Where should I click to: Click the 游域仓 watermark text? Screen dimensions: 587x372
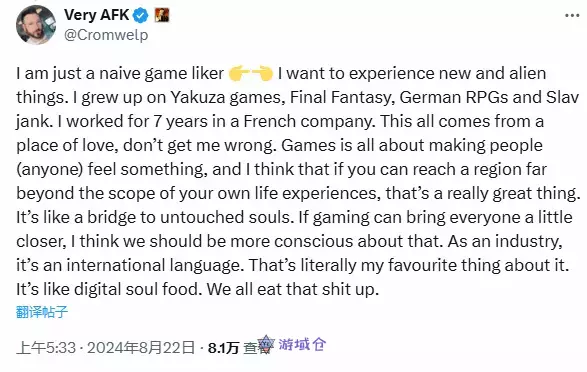(x=302, y=344)
